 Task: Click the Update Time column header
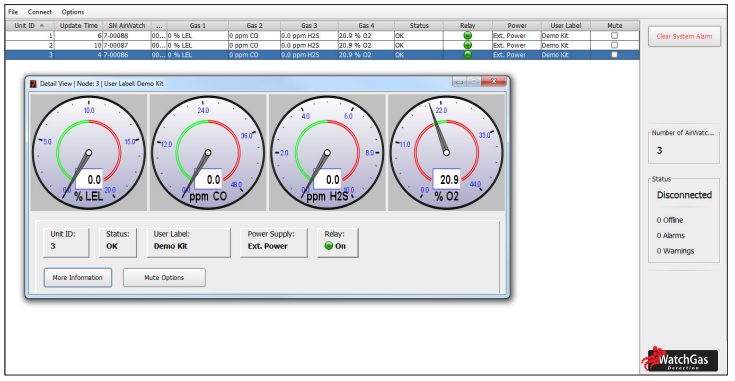click(x=78, y=26)
